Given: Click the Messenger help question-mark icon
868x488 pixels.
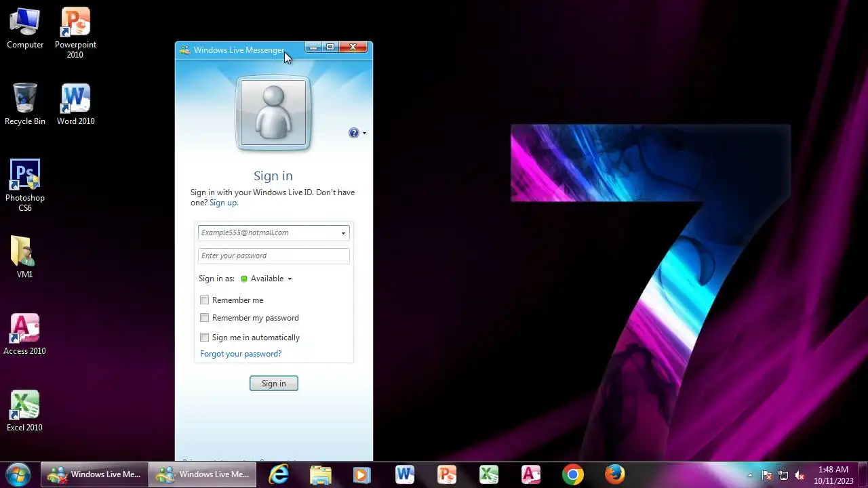Looking at the screenshot, I should click(354, 133).
